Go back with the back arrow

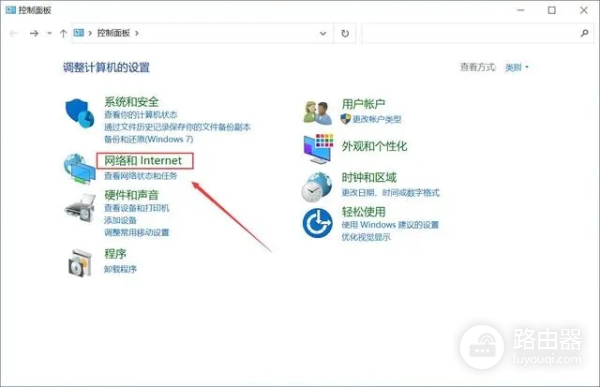pyautogui.click(x=14, y=34)
